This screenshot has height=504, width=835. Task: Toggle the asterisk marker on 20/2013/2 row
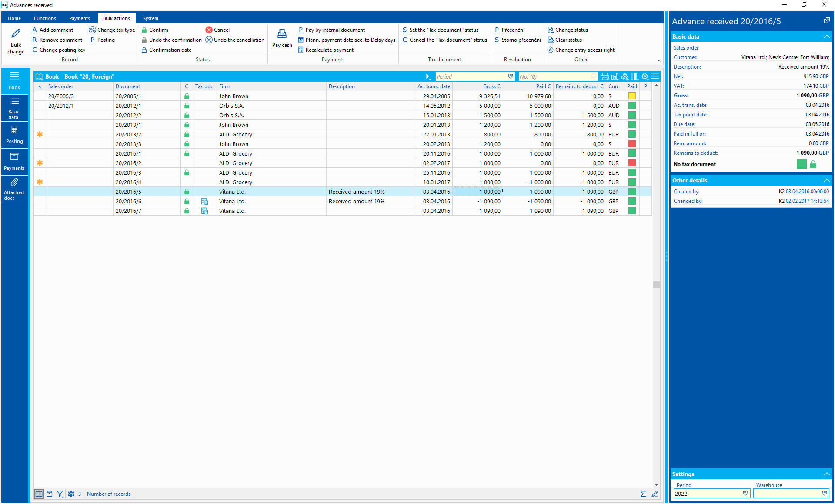[x=40, y=134]
